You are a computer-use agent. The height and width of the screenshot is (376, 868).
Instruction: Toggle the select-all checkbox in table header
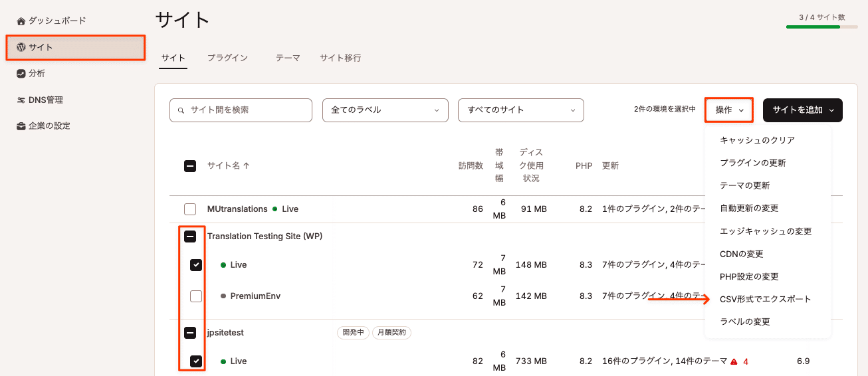[x=190, y=166]
